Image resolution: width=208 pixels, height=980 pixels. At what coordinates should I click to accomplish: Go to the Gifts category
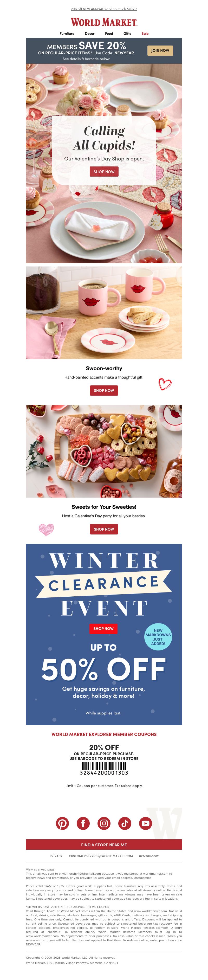click(x=127, y=34)
